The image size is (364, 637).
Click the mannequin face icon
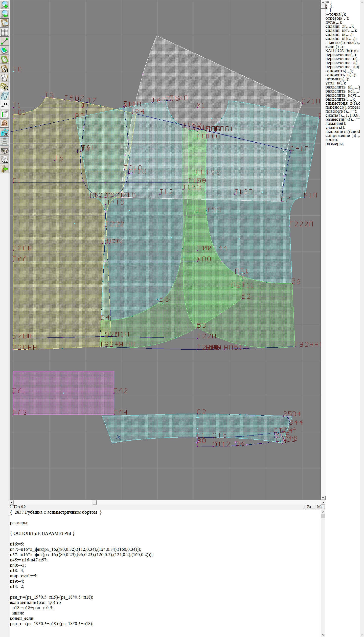pyautogui.click(x=5, y=123)
